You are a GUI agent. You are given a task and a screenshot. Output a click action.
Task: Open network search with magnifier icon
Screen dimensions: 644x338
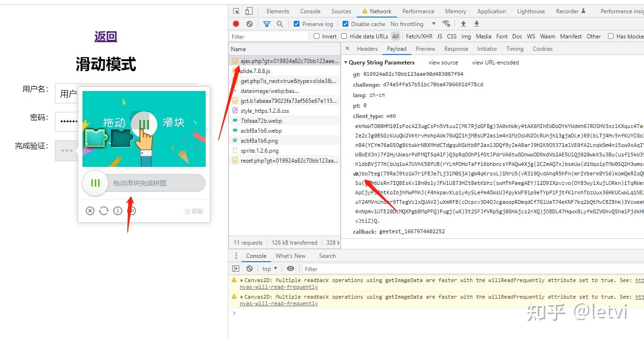[x=280, y=24]
